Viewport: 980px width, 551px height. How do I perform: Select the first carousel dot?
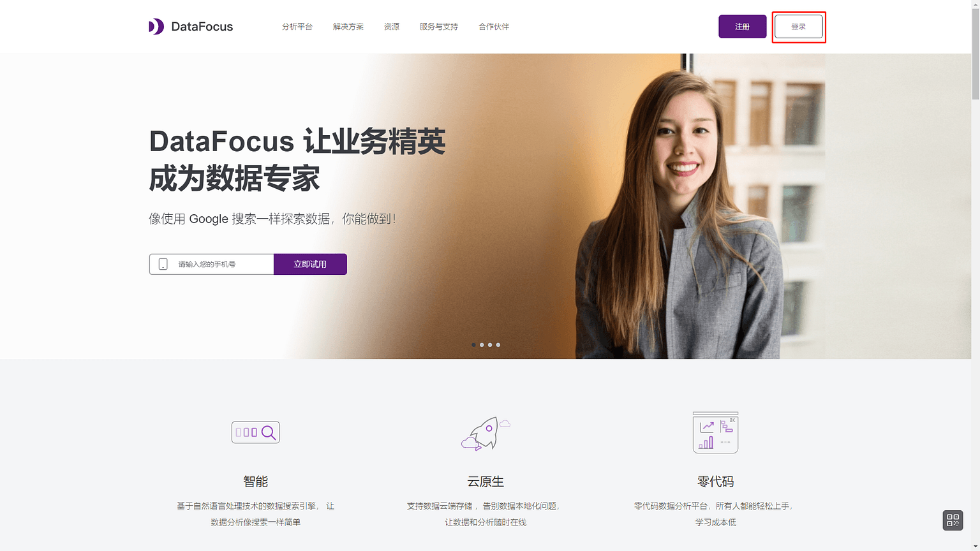pos(473,345)
